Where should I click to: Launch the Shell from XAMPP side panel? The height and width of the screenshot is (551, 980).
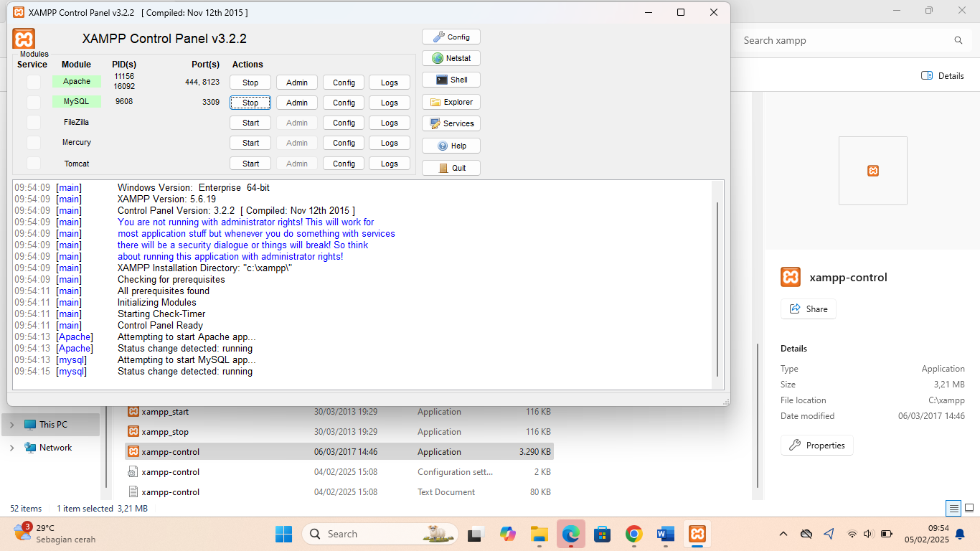point(451,80)
